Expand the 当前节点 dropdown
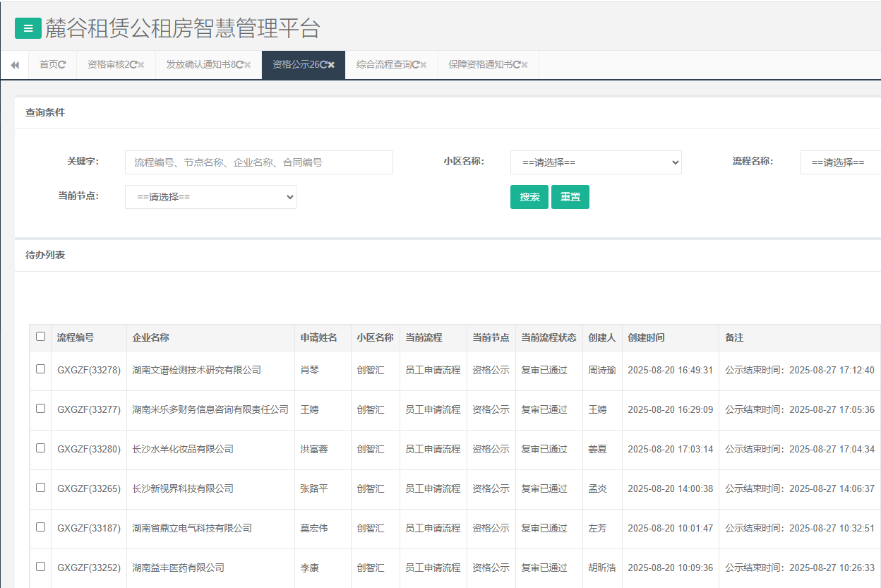The image size is (881, 588). (210, 197)
